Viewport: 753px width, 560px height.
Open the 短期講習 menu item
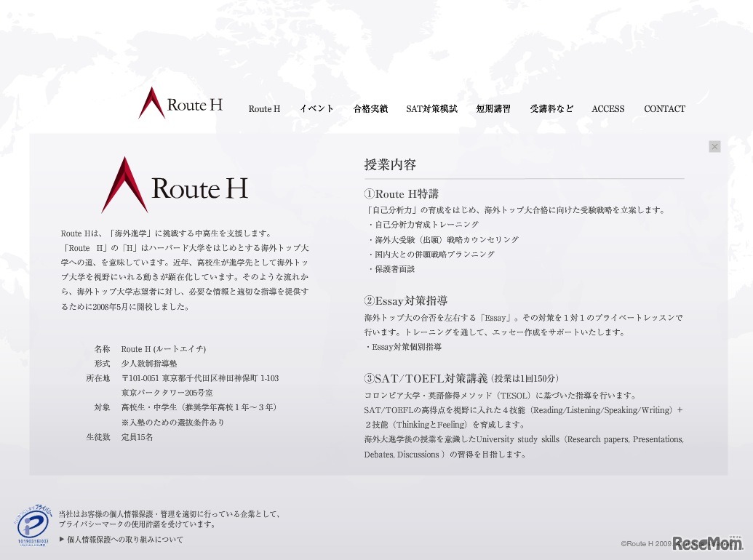coord(493,109)
